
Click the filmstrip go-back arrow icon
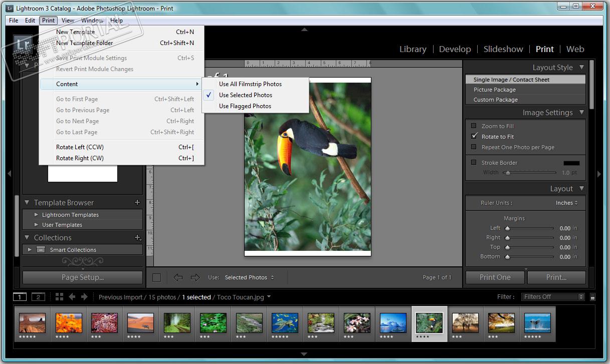tap(72, 297)
